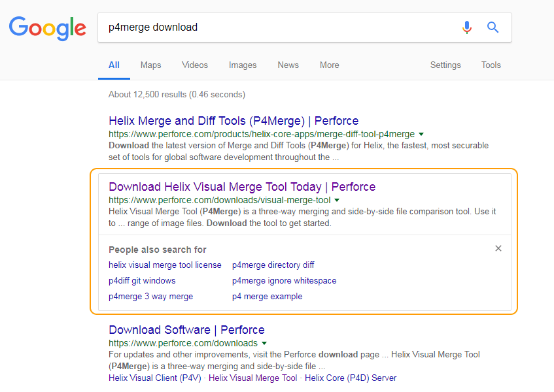This screenshot has width=554, height=392.
Task: Click the merge-diff-tool-p4merge green URL text
Action: pyautogui.click(x=262, y=134)
